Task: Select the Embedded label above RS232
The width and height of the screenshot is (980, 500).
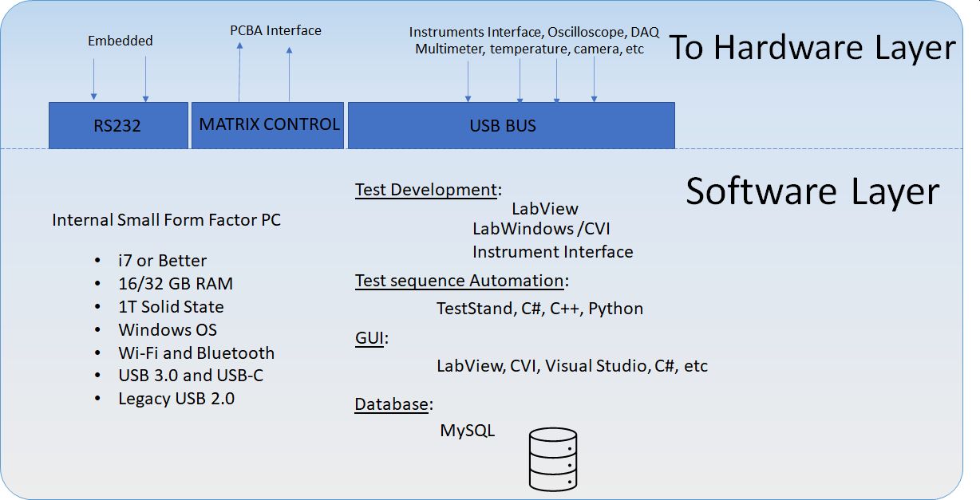Action: pyautogui.click(x=120, y=41)
